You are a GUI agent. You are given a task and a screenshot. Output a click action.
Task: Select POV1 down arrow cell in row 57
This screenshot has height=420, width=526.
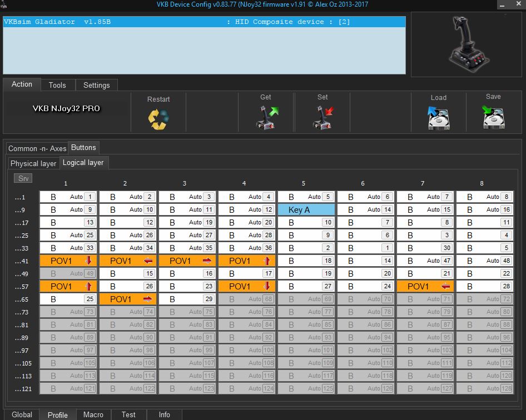click(x=247, y=286)
